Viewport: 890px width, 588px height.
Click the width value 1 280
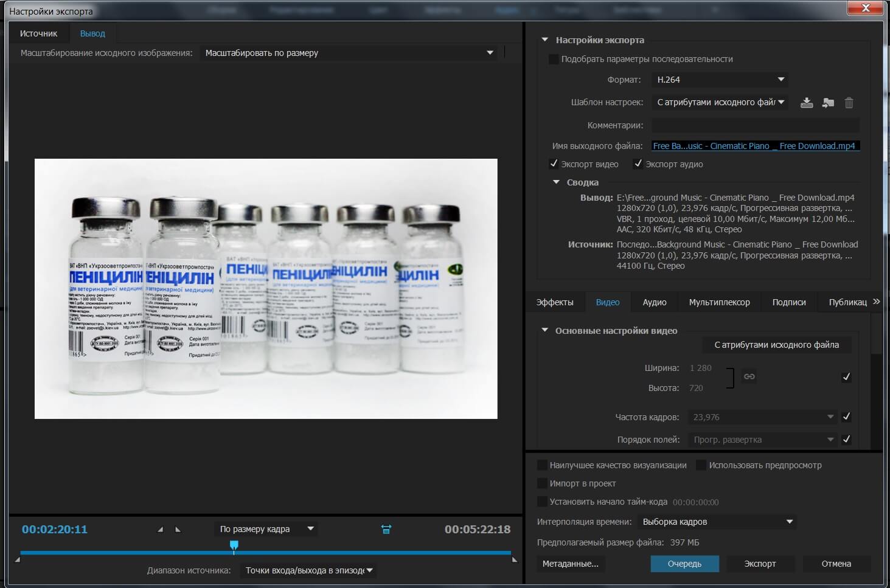tap(701, 368)
